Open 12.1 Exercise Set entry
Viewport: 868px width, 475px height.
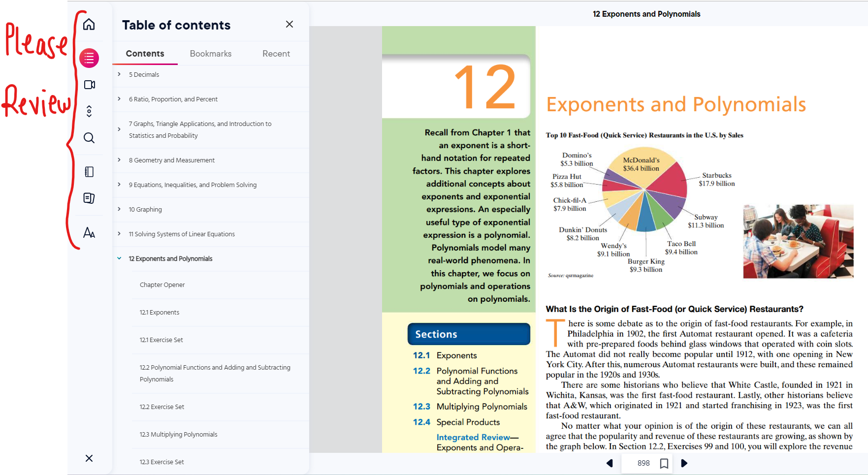[161, 340]
